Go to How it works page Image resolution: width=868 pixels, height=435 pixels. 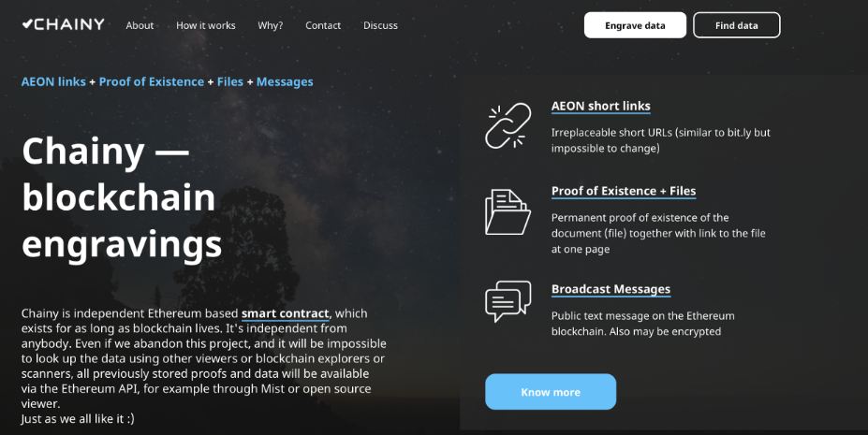pos(206,25)
